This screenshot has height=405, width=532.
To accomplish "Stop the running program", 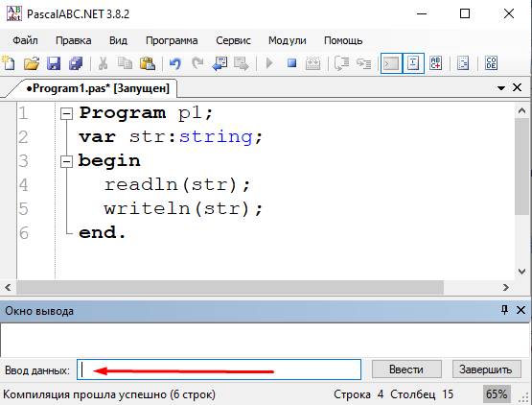I will click(x=291, y=63).
